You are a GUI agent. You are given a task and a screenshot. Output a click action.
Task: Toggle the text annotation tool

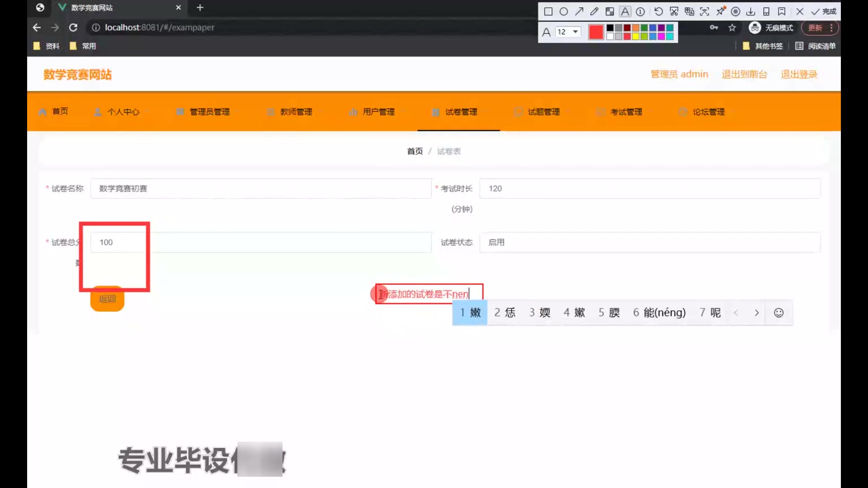625,11
